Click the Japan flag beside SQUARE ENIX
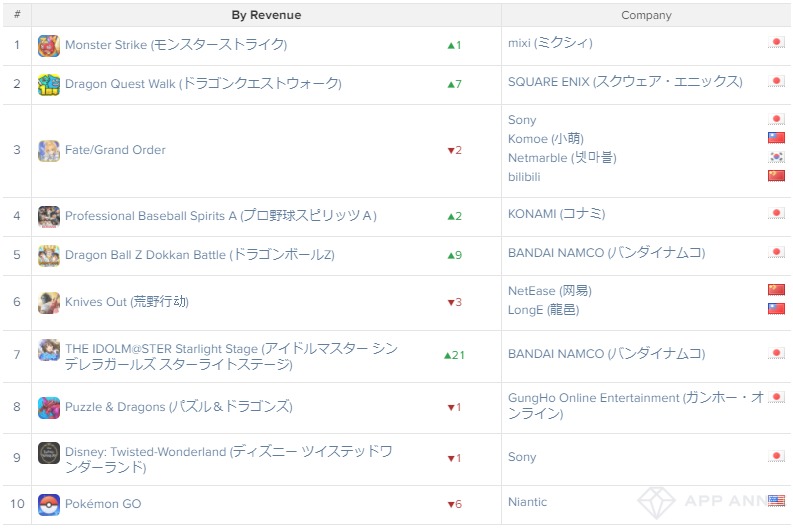793x530 pixels. [x=776, y=81]
